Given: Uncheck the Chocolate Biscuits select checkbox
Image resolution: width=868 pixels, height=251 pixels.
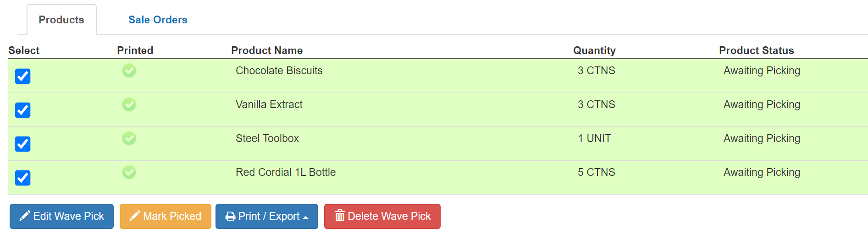Looking at the screenshot, I should click(22, 76).
